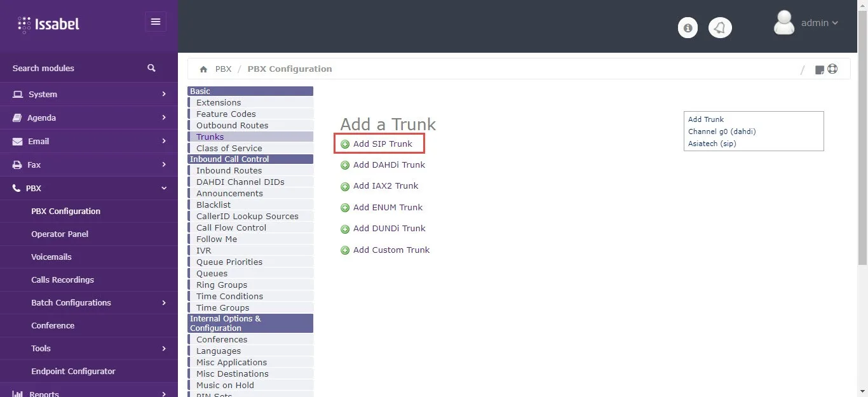Click the Fax printer icon in sidebar
Screen dimensions: 868x397
click(18, 165)
